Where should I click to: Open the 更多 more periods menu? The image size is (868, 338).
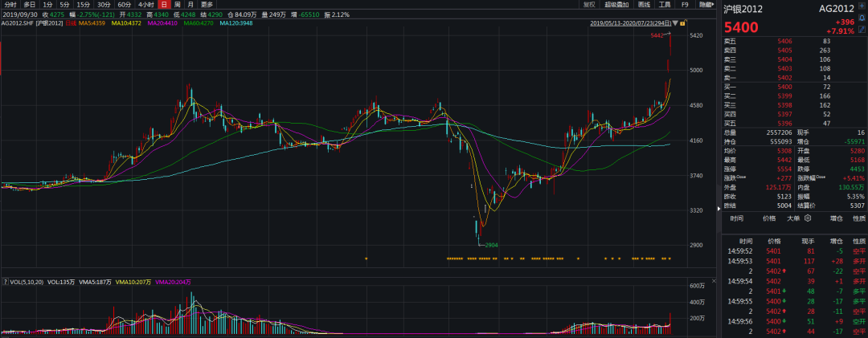pos(207,5)
